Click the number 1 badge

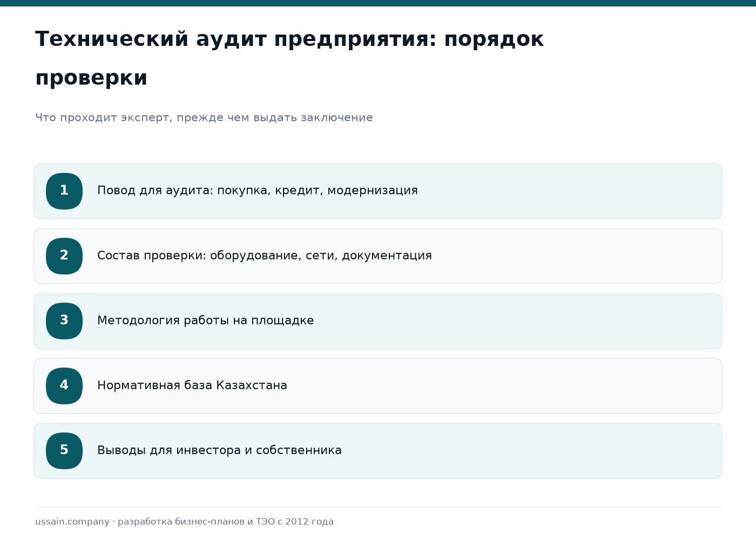[64, 191]
